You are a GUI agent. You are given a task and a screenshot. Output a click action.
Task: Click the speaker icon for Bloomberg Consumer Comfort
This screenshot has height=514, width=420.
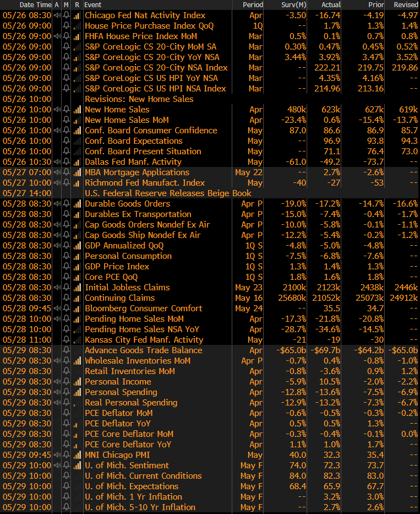57,309
